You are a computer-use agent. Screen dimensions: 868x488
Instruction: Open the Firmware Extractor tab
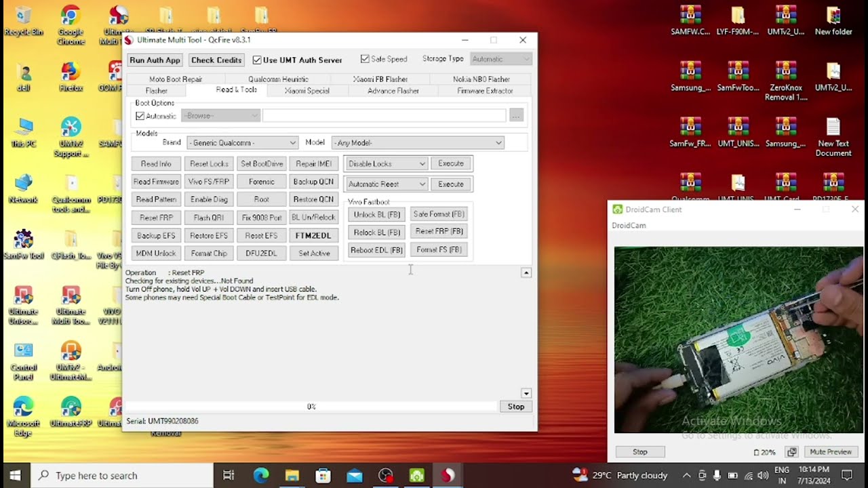click(x=485, y=91)
